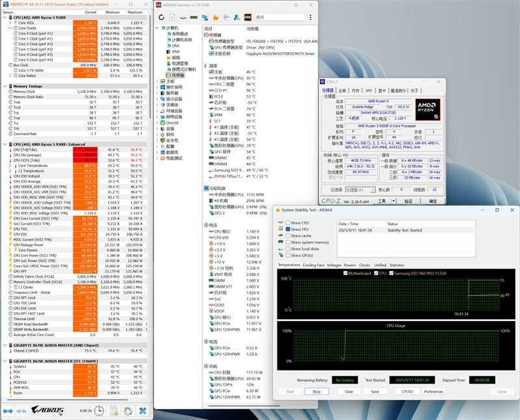Click the report copy icon in HWiNFO bottom bar

pos(114,410)
